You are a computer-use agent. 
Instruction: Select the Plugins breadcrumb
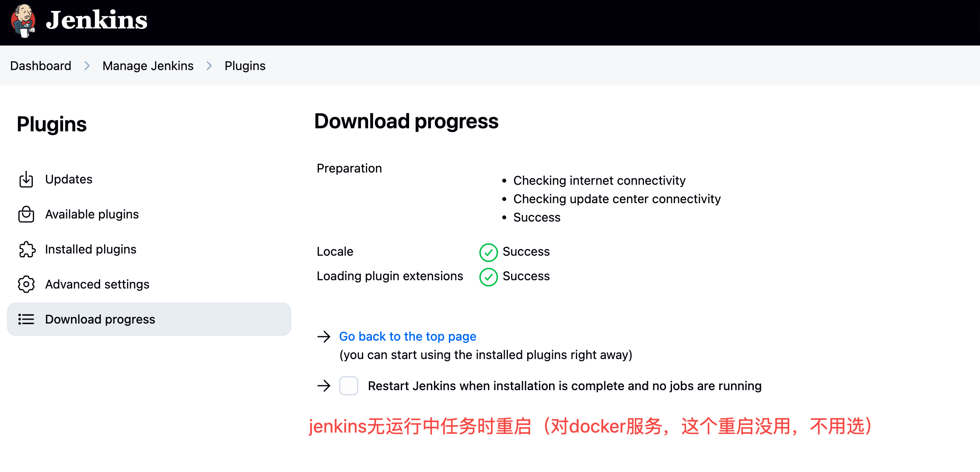245,66
